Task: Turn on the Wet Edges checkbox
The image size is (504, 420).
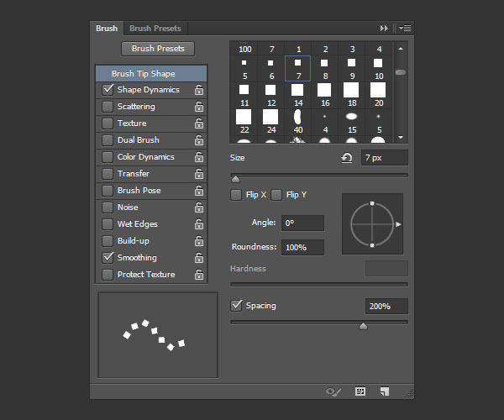Action: tap(108, 224)
